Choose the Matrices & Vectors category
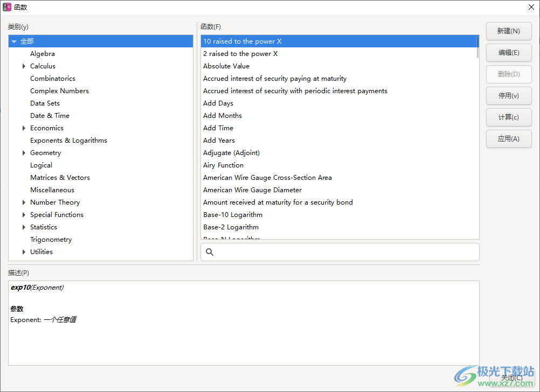This screenshot has width=540, height=392. coord(60,178)
